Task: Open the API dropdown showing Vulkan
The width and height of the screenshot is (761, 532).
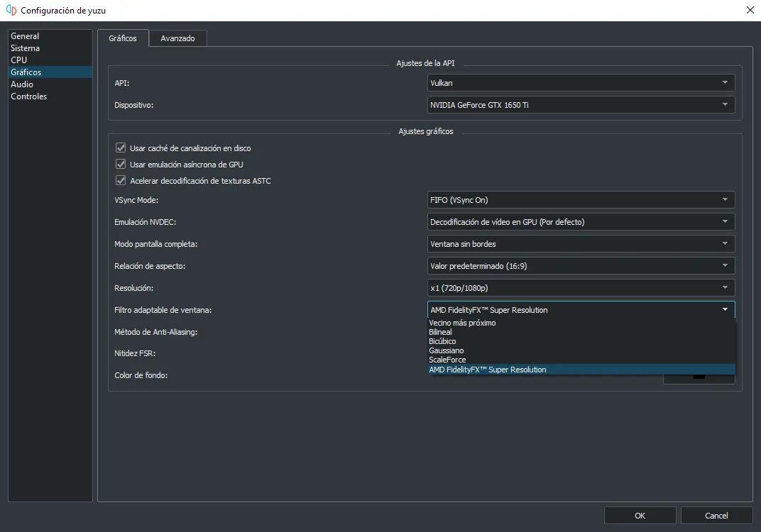Action: [581, 83]
